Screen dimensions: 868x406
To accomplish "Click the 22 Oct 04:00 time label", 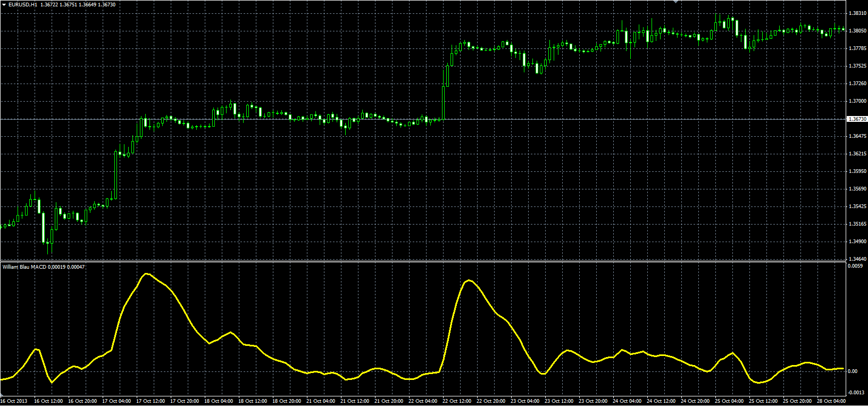I will coord(423,401).
